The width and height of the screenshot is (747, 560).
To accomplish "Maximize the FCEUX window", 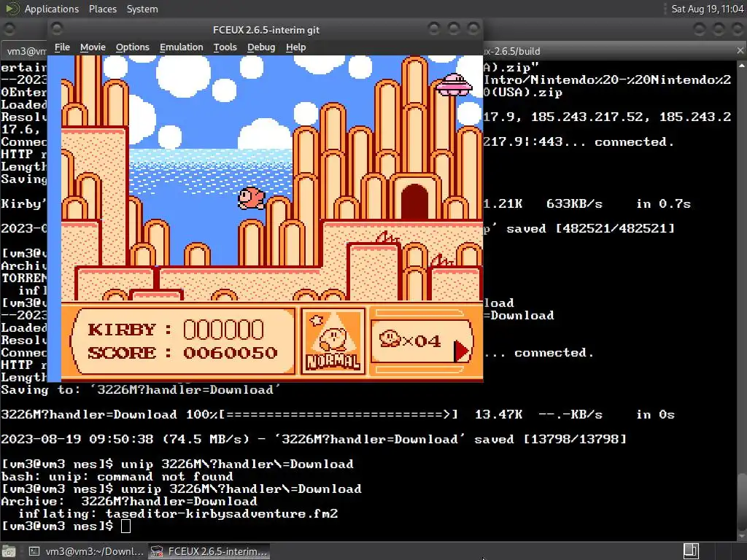I will click(454, 29).
